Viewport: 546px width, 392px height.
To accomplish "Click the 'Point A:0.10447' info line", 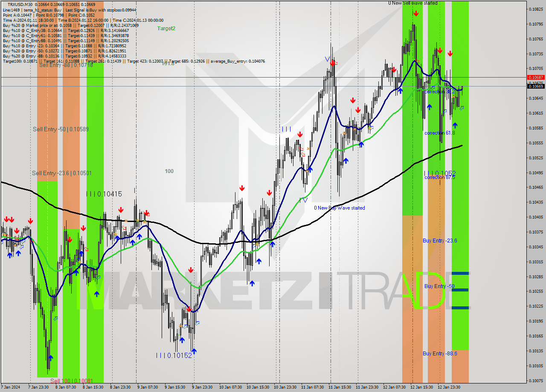I will tap(49, 15).
